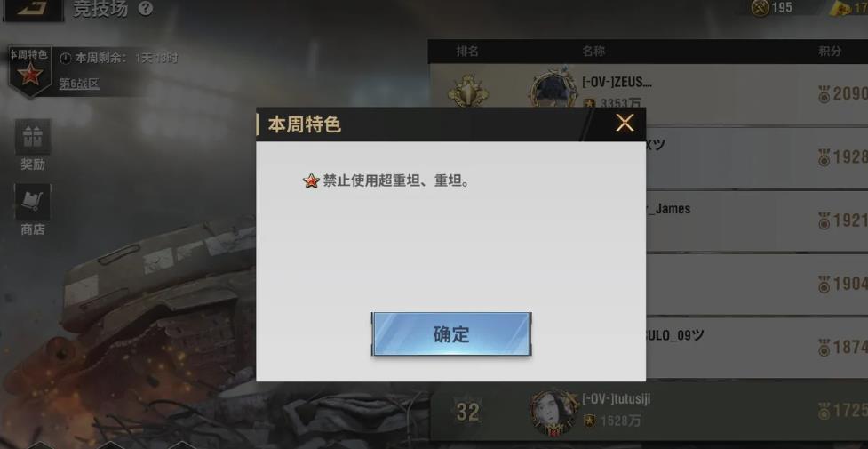Open the 商店 shop cart icon
This screenshot has width=868, height=449.
pos(33,202)
